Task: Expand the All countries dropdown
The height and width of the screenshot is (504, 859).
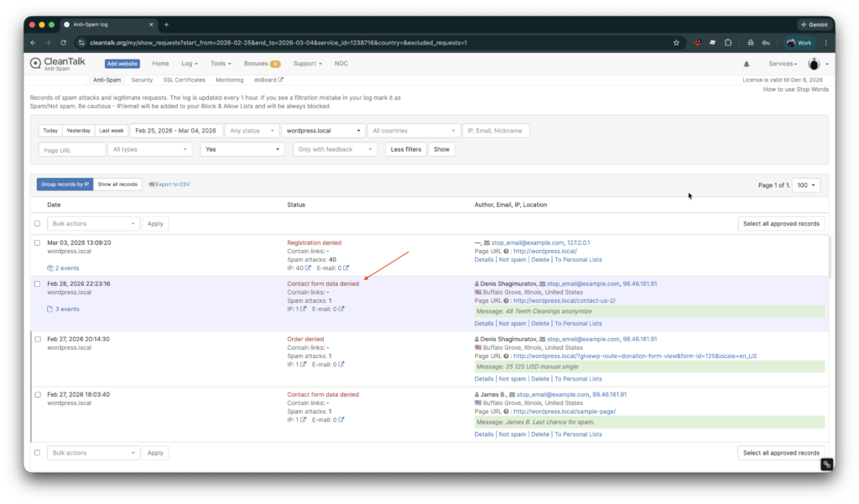Action: pyautogui.click(x=414, y=130)
